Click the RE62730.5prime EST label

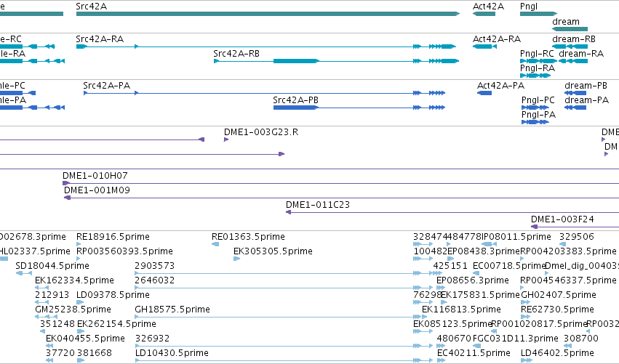coord(557,310)
